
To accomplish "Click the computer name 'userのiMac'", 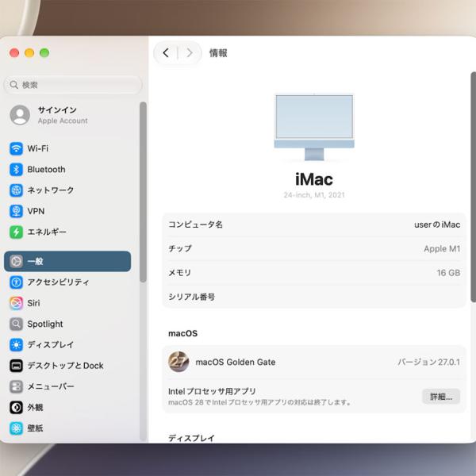I will coord(437,225).
